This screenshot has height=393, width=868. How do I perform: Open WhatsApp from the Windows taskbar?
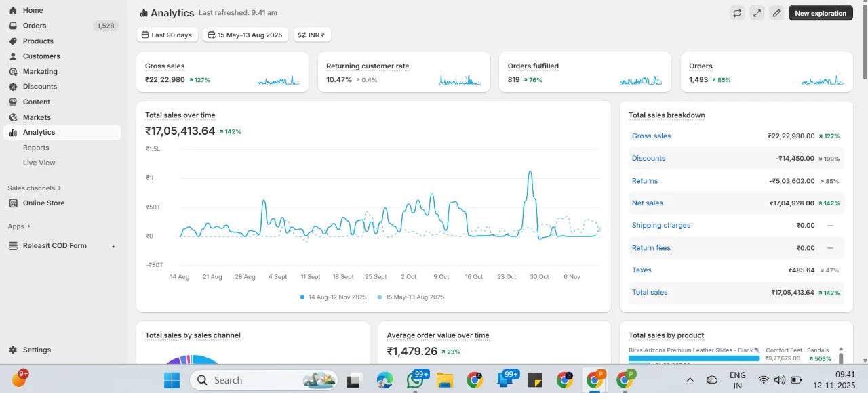pos(415,380)
